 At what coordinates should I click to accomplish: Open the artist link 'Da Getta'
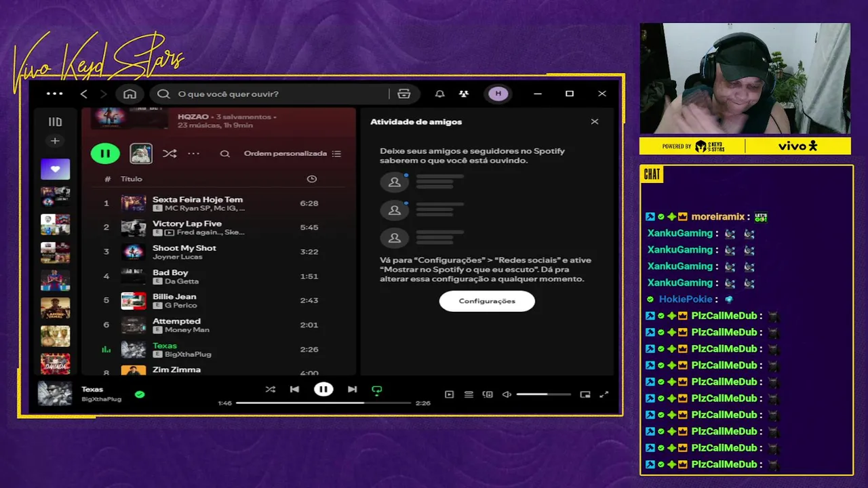pos(182,281)
